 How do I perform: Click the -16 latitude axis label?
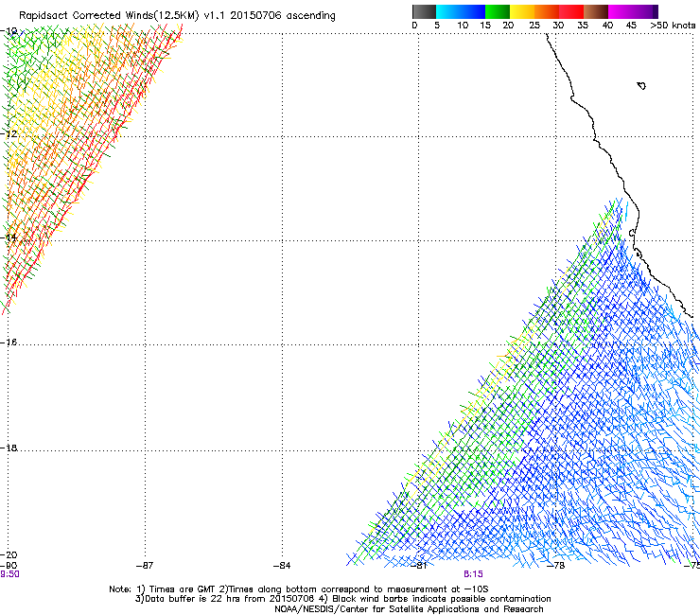coord(9,343)
